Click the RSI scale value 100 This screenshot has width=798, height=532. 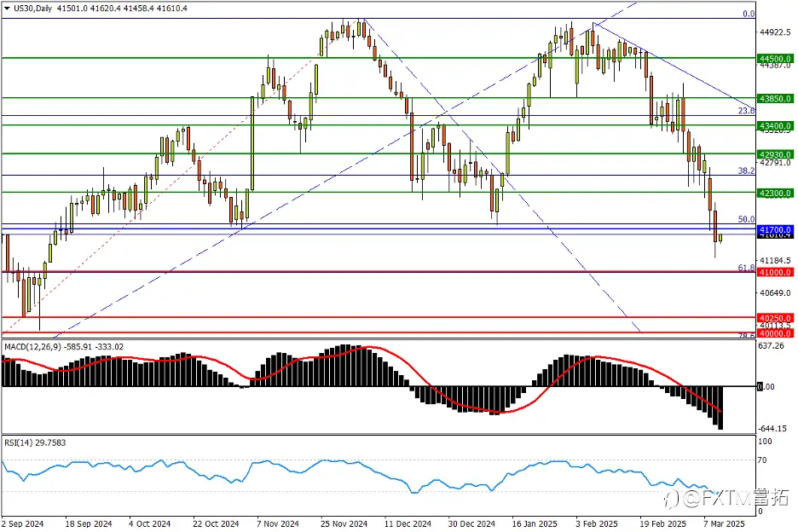(x=765, y=442)
